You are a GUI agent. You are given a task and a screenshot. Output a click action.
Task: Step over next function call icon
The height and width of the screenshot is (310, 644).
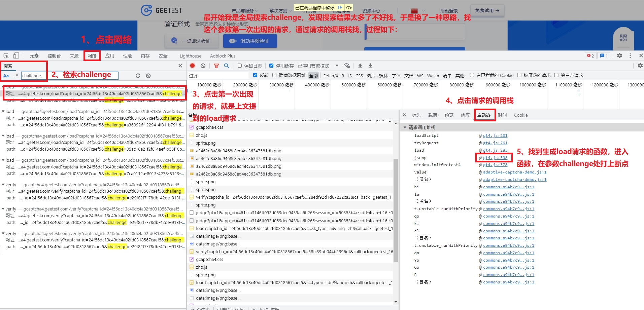pyautogui.click(x=349, y=7)
